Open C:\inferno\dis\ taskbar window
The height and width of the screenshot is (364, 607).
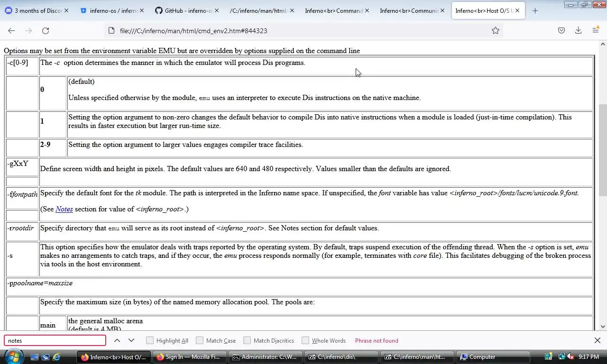(341, 357)
